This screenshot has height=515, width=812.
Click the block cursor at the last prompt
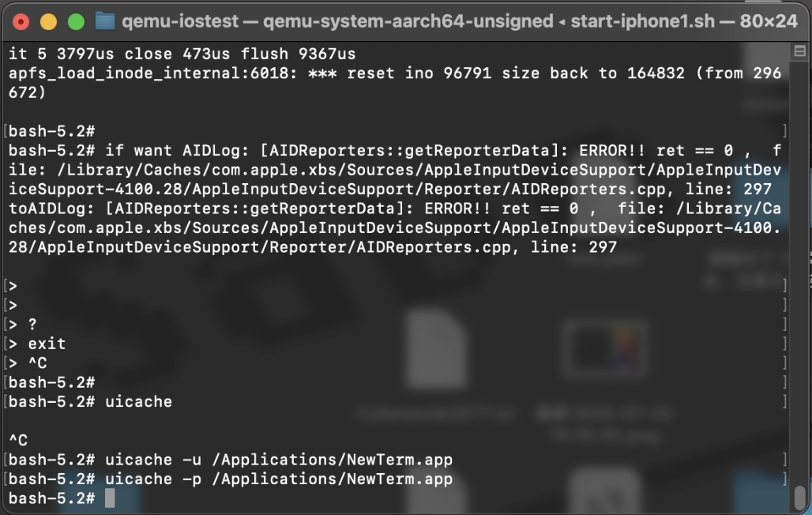pos(110,498)
